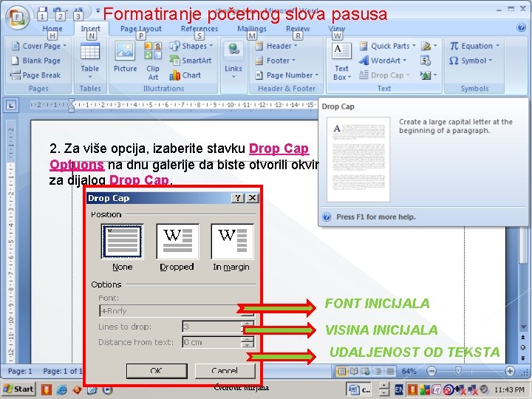This screenshot has width=532, height=399.
Task: Click the Word document taskbar button
Action: click(359, 389)
